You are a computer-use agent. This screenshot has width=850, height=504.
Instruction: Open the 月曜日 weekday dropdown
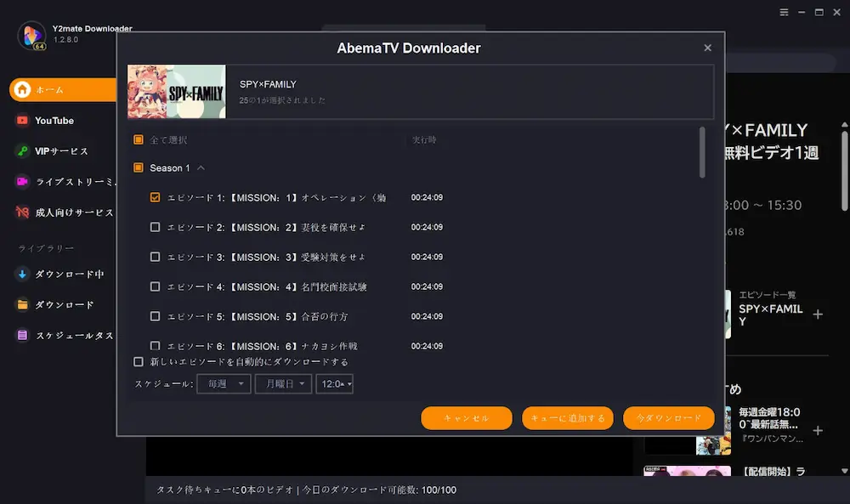[285, 384]
